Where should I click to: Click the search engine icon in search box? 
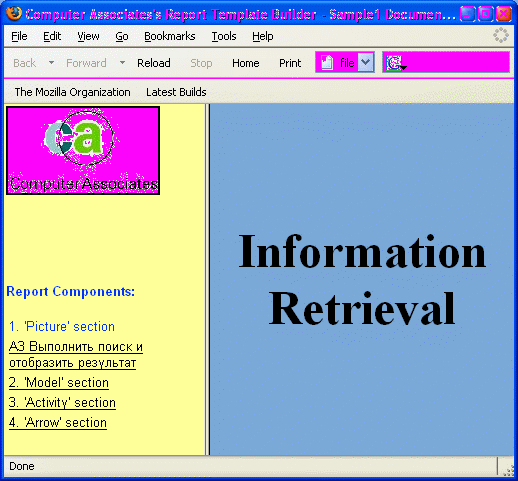pos(394,63)
